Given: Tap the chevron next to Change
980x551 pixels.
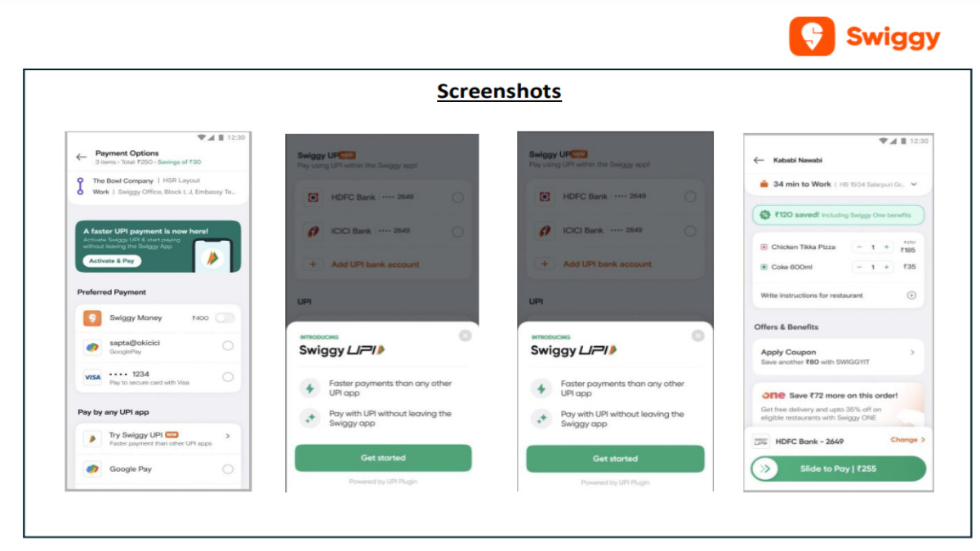Looking at the screenshot, I should 923,440.
